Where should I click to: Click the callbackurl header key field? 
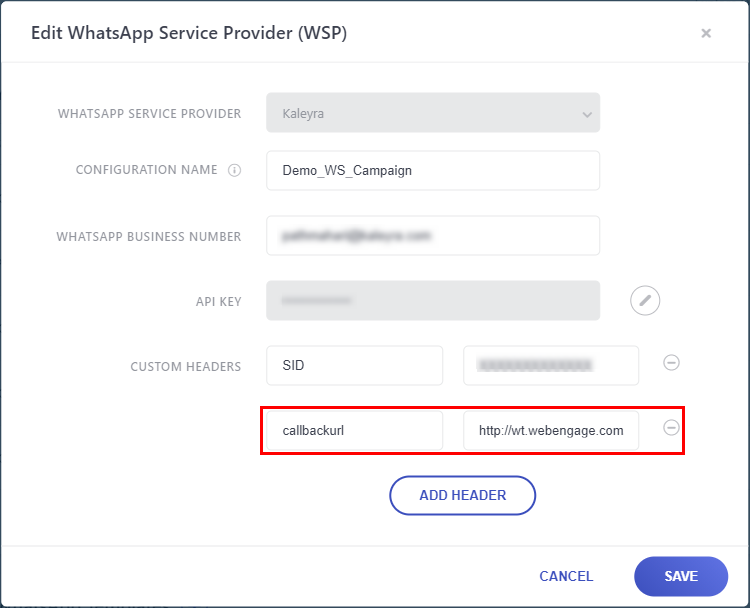[x=354, y=431]
